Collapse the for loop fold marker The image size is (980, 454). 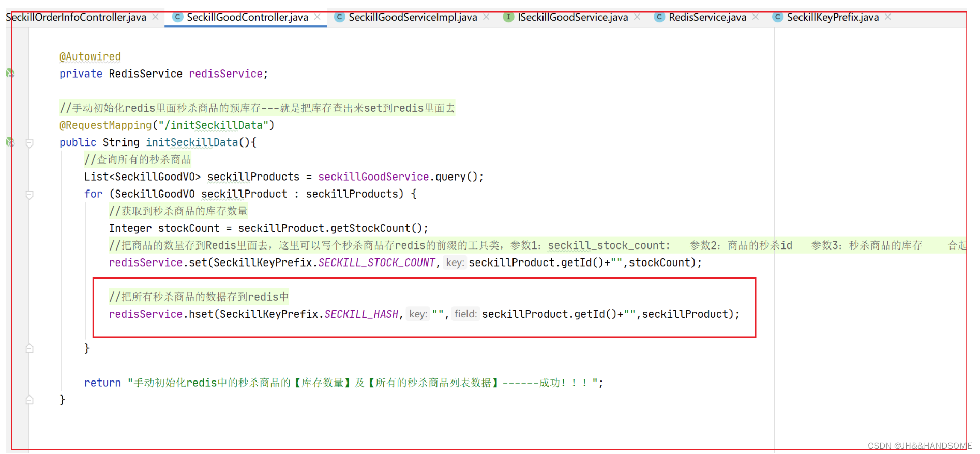[x=29, y=195]
